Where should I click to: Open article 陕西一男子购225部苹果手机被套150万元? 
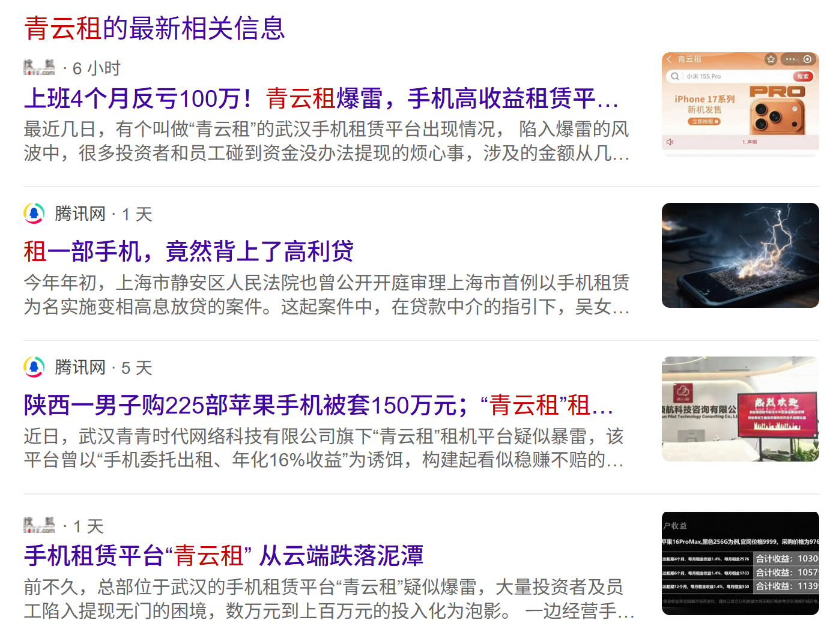318,405
